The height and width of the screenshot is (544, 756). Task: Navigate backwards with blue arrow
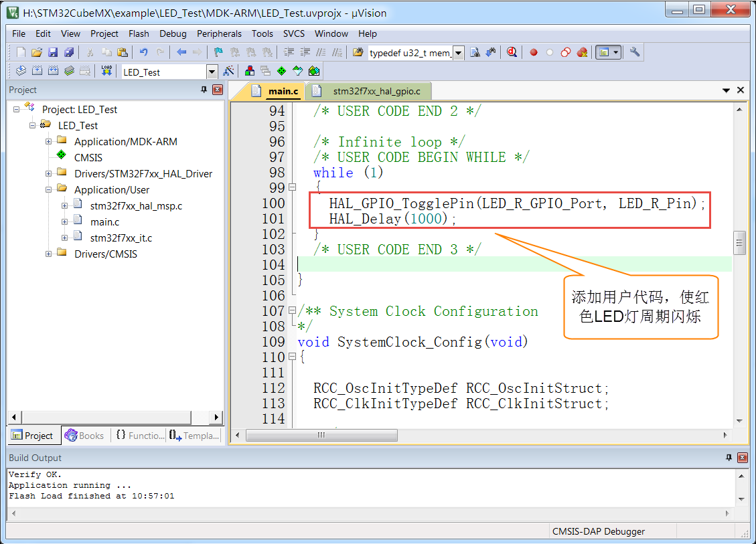pyautogui.click(x=181, y=52)
